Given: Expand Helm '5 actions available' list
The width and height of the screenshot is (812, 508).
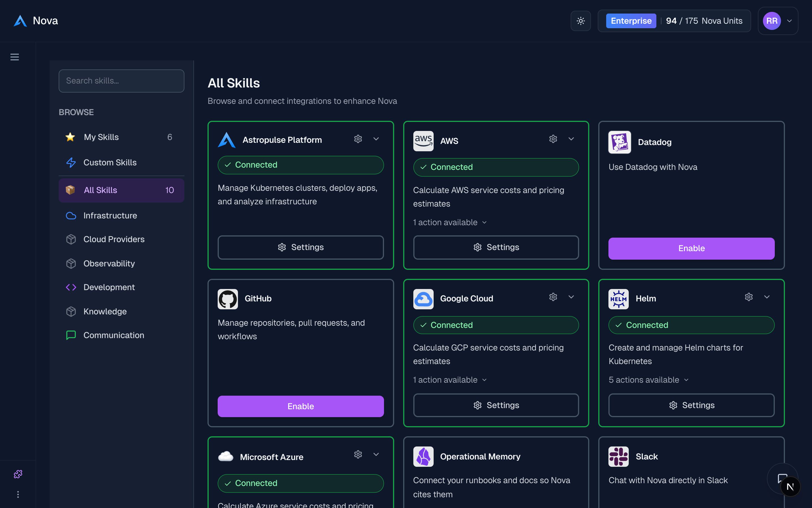Looking at the screenshot, I should (x=649, y=380).
